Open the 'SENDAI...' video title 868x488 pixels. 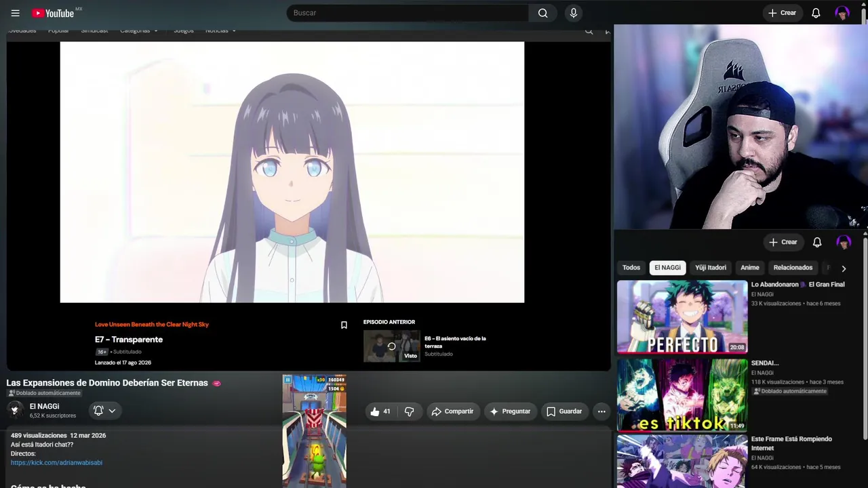pyautogui.click(x=765, y=363)
